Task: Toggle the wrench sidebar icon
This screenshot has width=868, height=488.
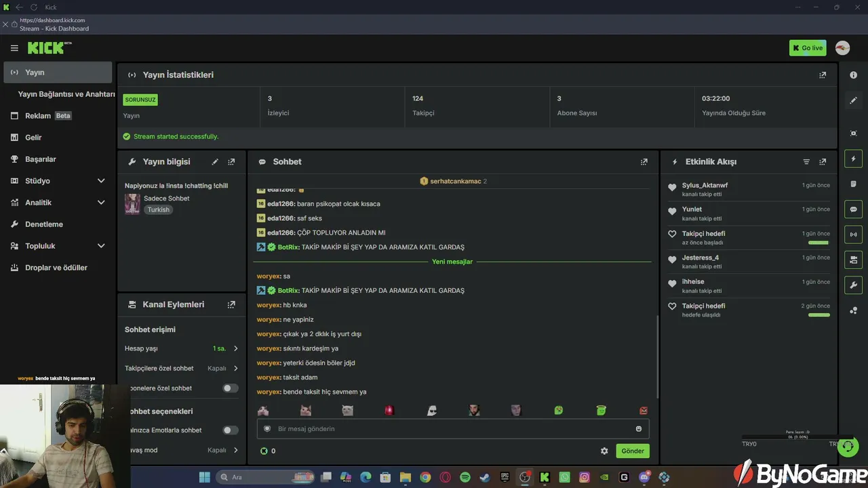Action: click(x=854, y=285)
